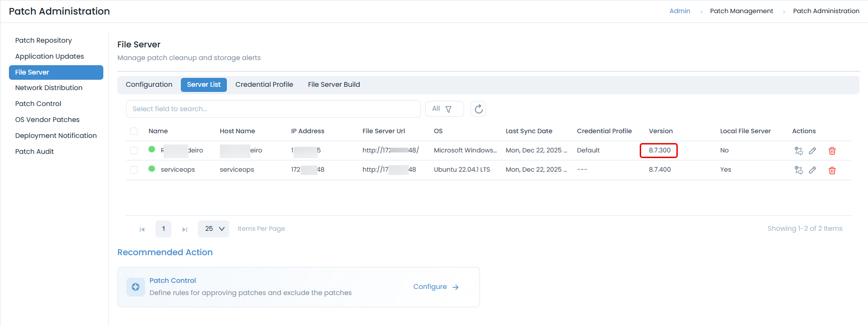Navigate to Admin breadcrumb link
This screenshot has width=868, height=326.
pos(680,11)
